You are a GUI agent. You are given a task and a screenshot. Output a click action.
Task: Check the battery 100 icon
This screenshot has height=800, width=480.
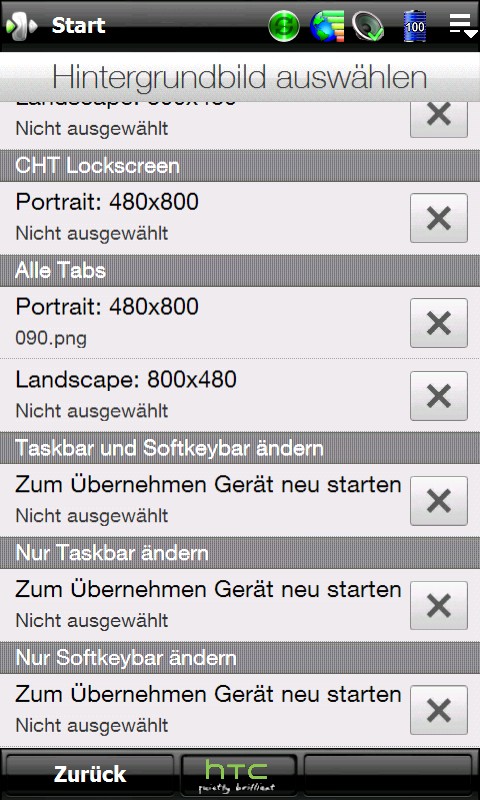(x=415, y=26)
